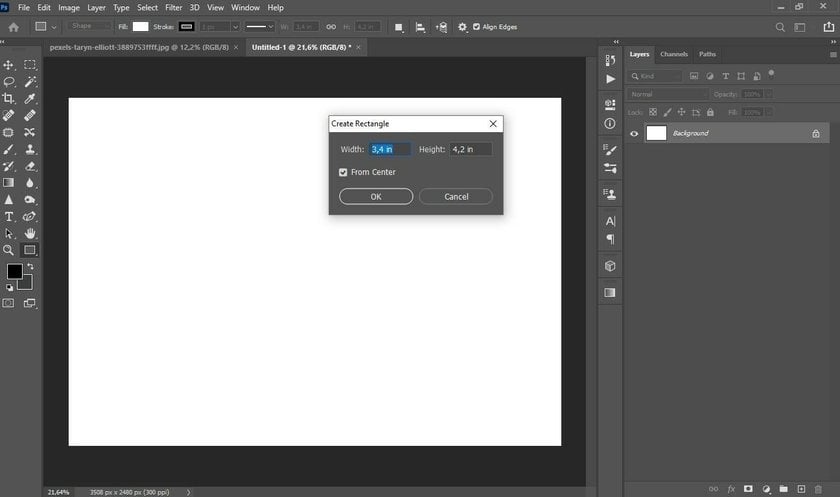Open the stroke width dropdown
840x497 pixels.
[235, 27]
